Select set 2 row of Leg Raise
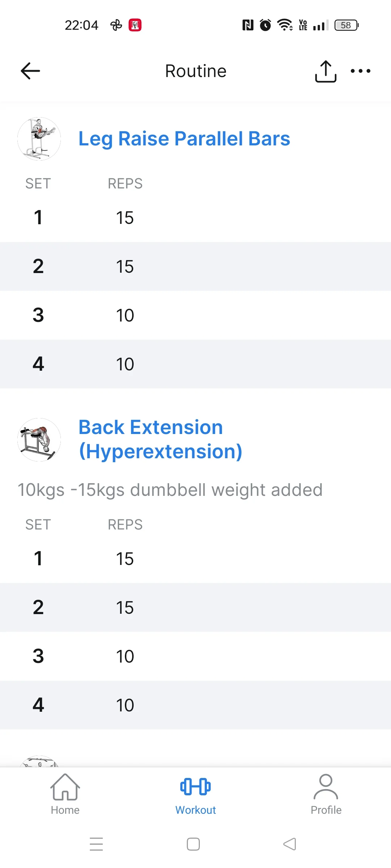 click(x=195, y=267)
